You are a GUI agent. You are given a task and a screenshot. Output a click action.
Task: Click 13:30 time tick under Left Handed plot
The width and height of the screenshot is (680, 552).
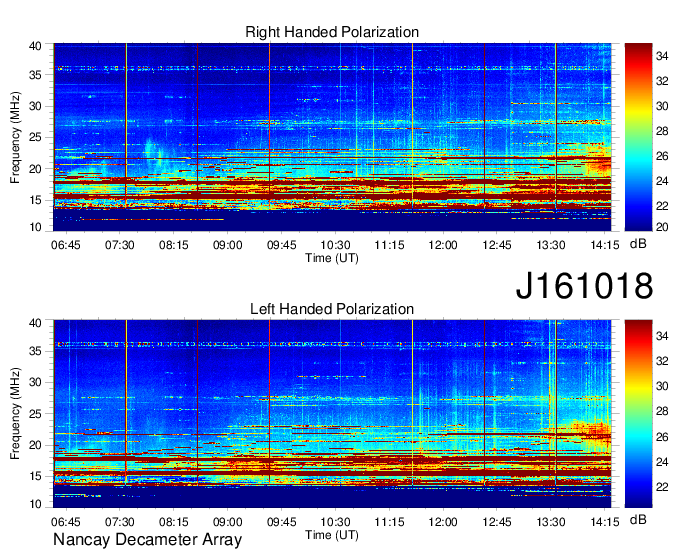551,521
